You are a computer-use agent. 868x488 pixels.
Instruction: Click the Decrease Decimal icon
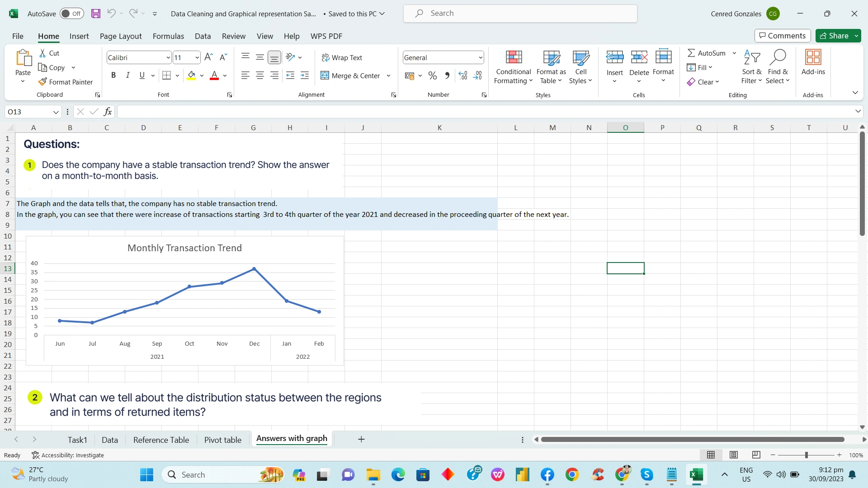click(478, 75)
